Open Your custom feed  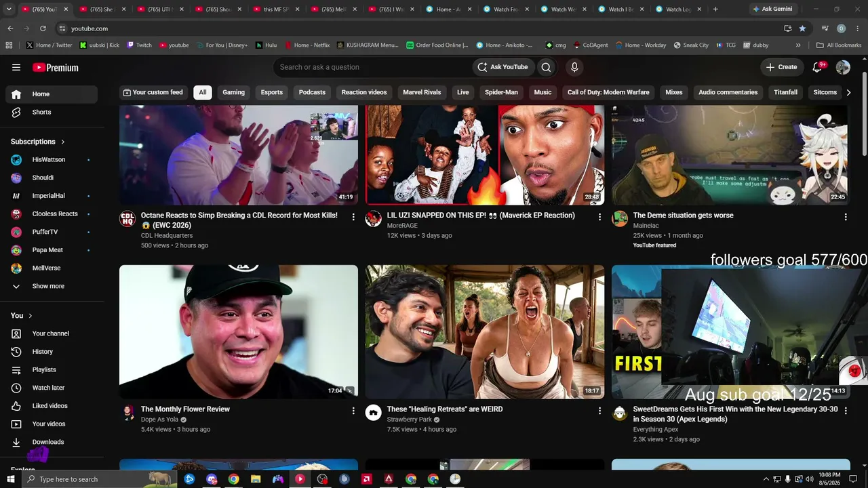pos(153,92)
